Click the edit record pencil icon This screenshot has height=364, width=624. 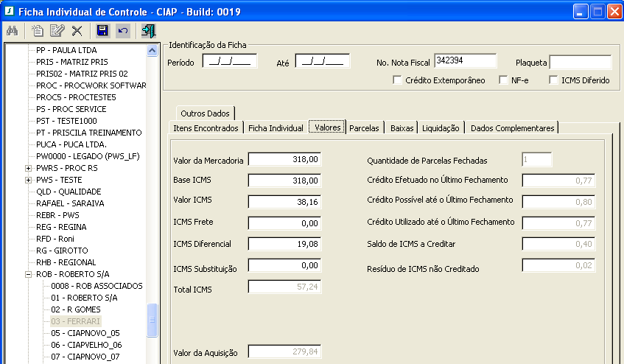point(57,30)
